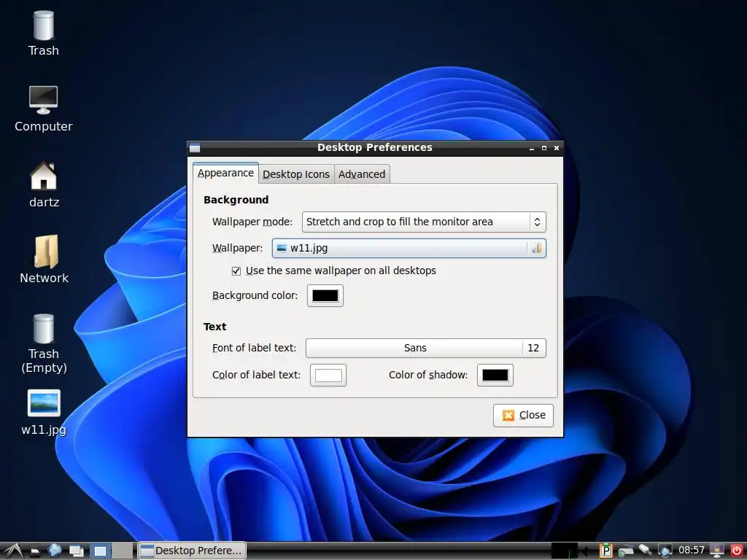Launch the web browser globe from the taskbar
Viewport: 747px width, 560px height.
54,551
